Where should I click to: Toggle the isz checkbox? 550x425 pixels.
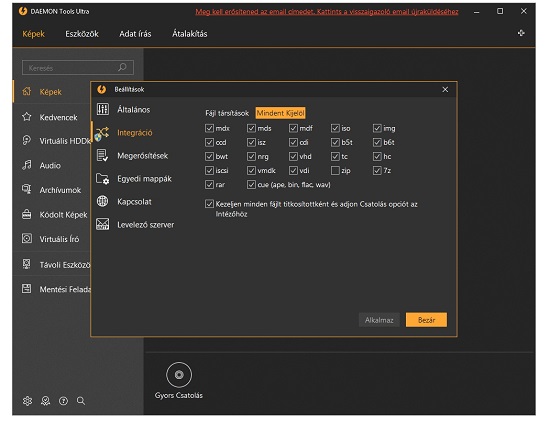click(x=251, y=142)
